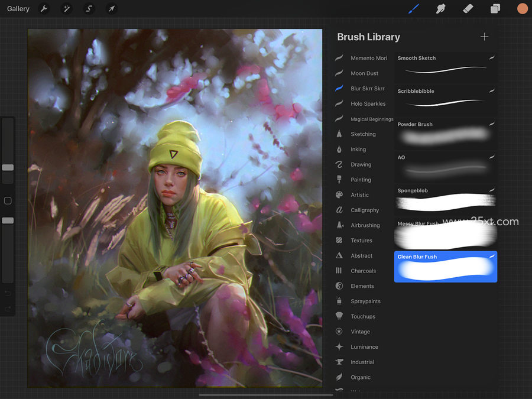
Task: Click the Calligraphy set label
Action: [x=365, y=210]
